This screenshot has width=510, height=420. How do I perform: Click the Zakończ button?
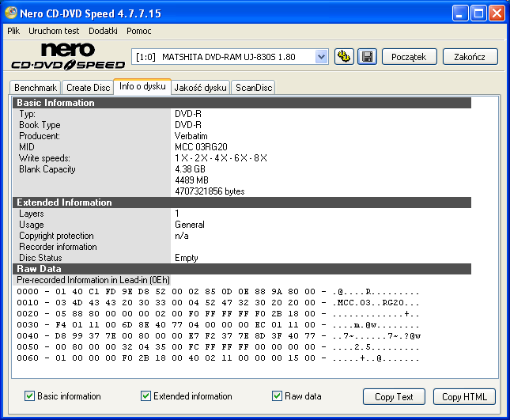pos(470,57)
